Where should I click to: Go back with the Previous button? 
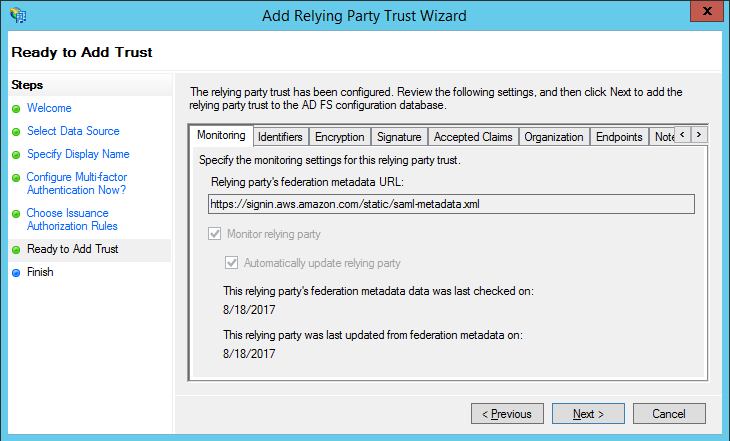coord(507,414)
